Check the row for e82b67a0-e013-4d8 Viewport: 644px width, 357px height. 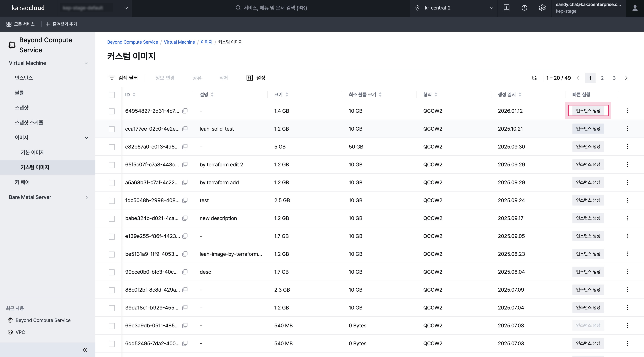tap(112, 147)
